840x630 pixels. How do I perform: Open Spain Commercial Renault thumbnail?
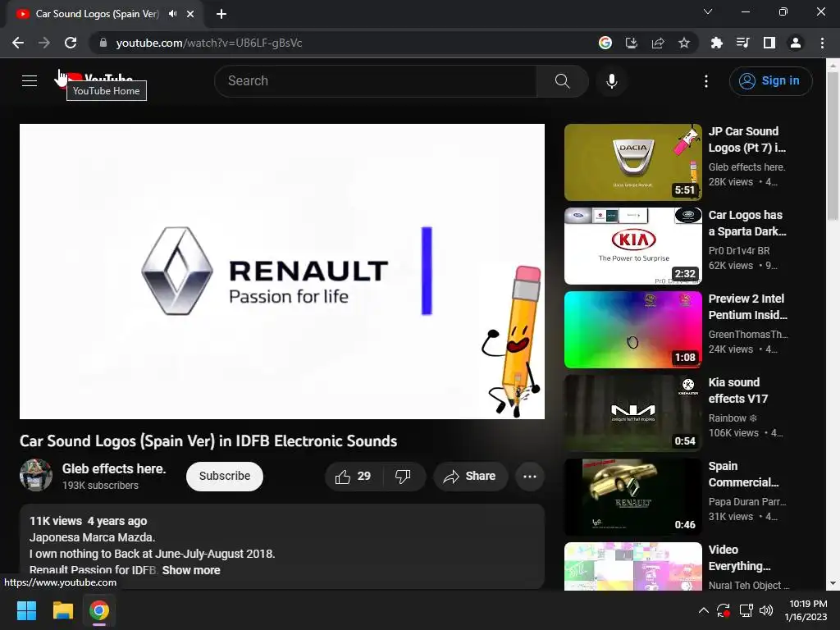tap(632, 496)
